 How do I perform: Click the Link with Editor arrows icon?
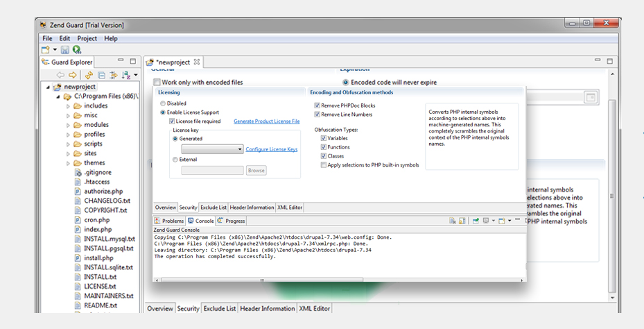[113, 75]
